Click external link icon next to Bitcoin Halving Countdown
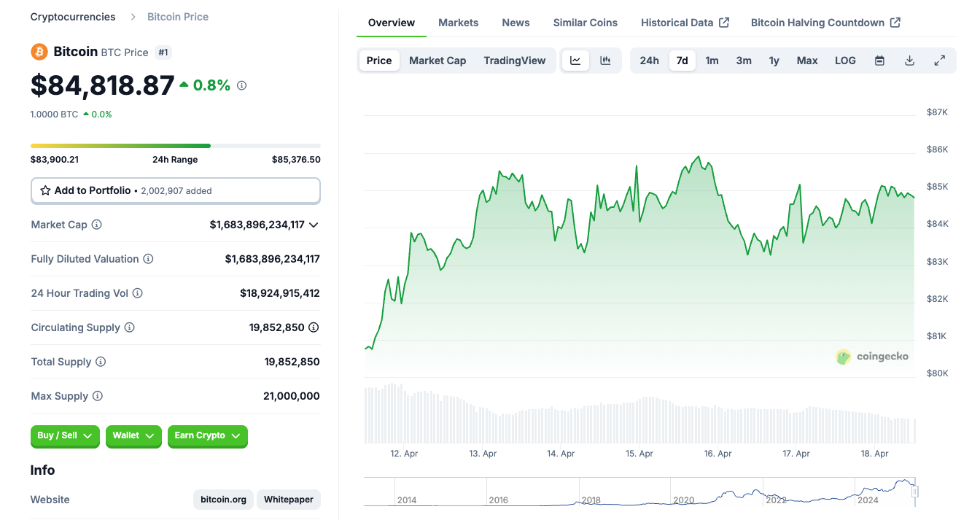Viewport: 980px width, 520px height. pos(895,23)
